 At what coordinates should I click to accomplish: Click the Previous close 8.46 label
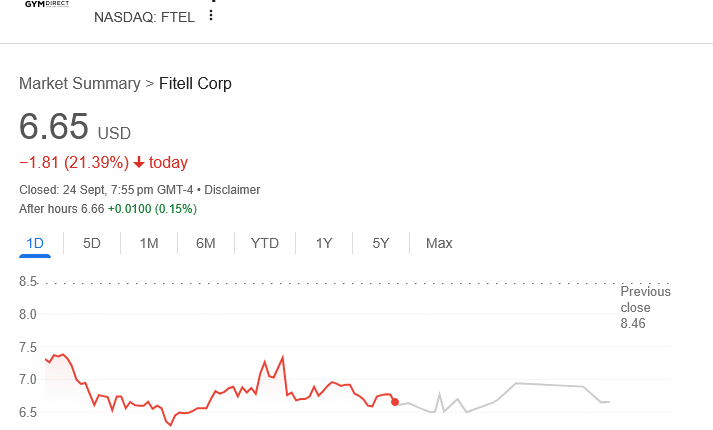click(645, 308)
